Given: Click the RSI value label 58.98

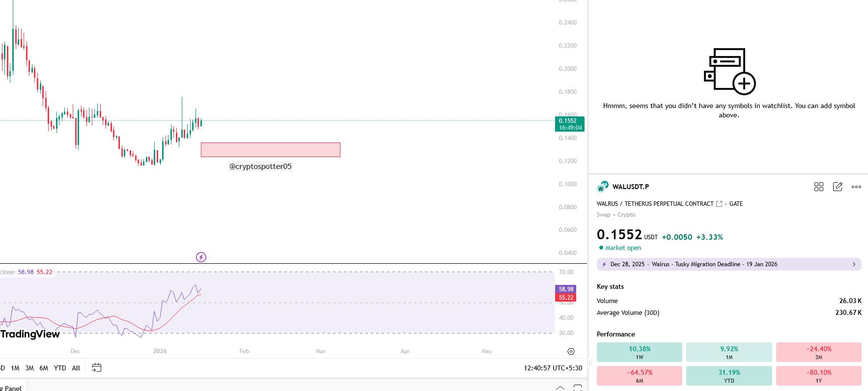Looking at the screenshot, I should (x=566, y=289).
